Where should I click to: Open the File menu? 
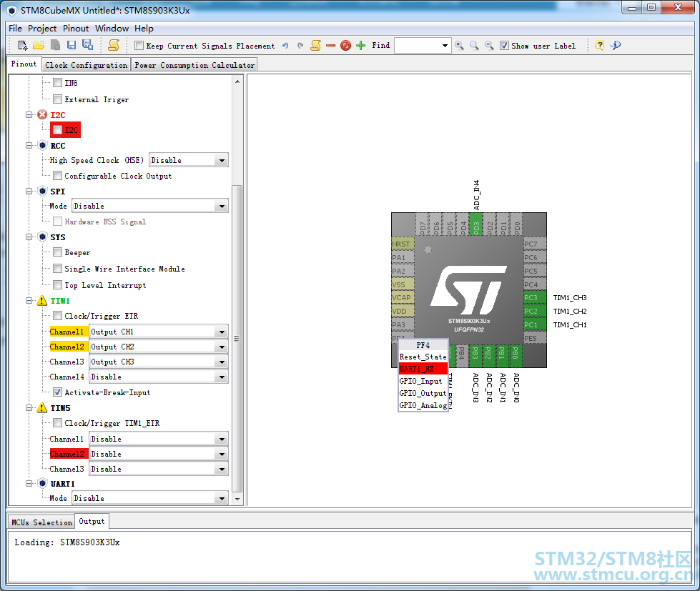(x=15, y=28)
